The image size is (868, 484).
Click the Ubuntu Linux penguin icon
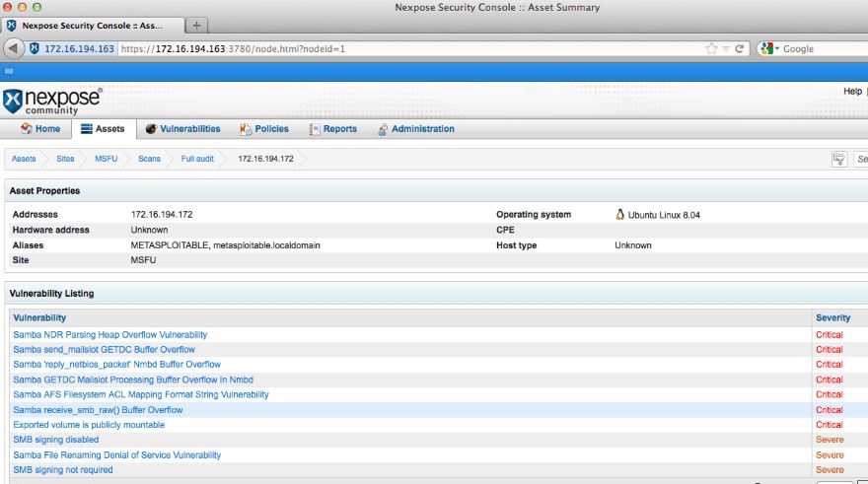coord(620,215)
